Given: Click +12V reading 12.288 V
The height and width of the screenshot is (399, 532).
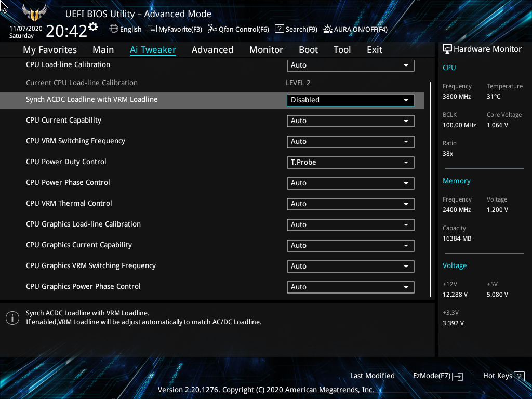Looking at the screenshot, I should [x=455, y=295].
